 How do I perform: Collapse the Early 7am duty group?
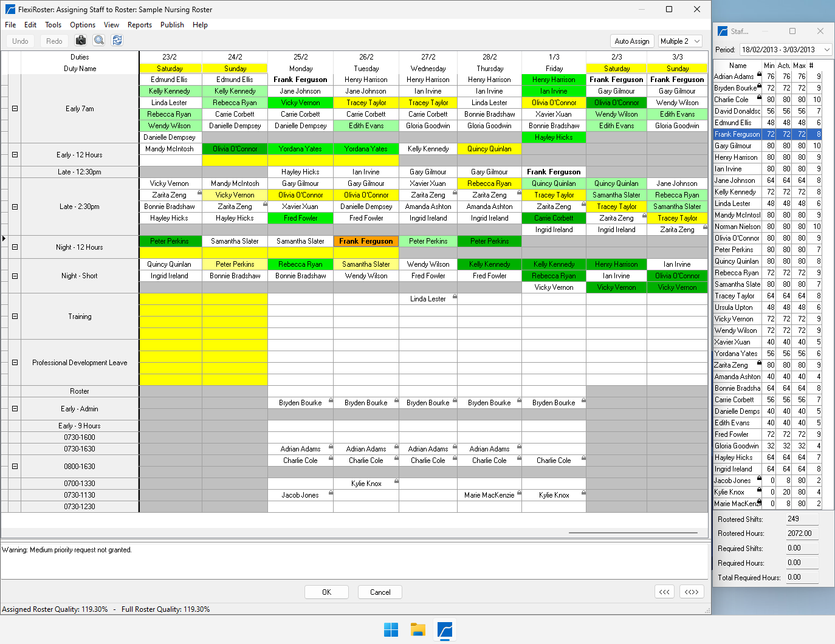tap(15, 109)
